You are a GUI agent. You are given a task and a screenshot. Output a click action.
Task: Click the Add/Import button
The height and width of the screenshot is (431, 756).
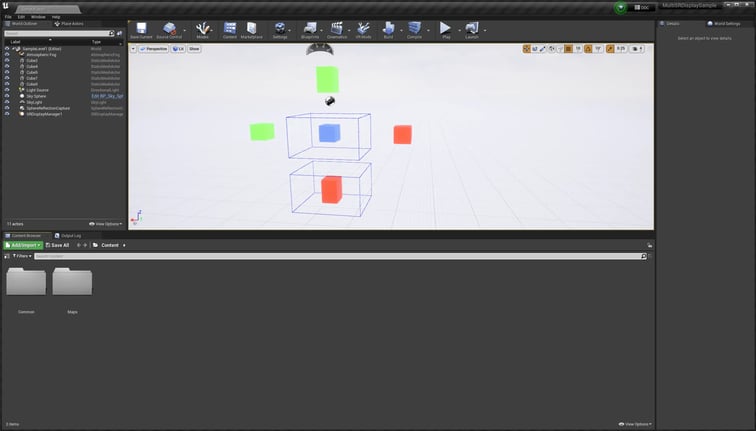[x=23, y=245]
